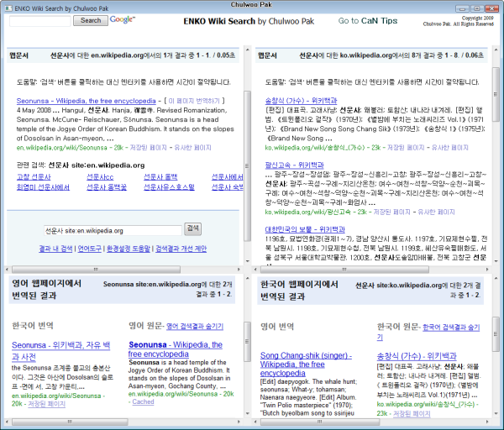Open bold Seonunsa - Wikipedia original result bottom-left
504x430 pixels.
(x=176, y=349)
